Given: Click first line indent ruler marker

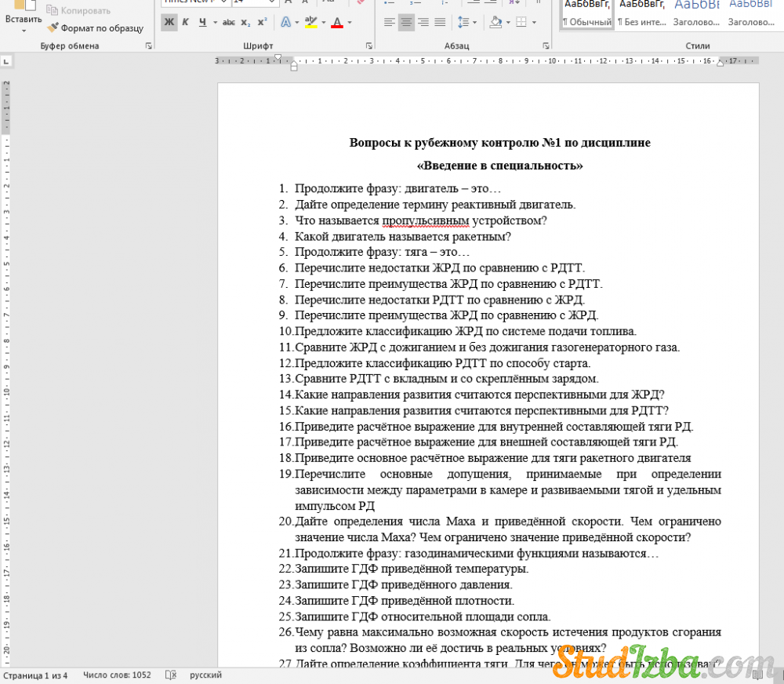Looking at the screenshot, I should [278, 57].
